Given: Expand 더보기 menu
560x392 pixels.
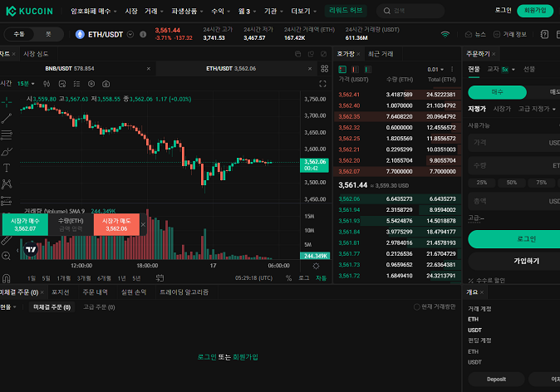Looking at the screenshot, I should [303, 12].
